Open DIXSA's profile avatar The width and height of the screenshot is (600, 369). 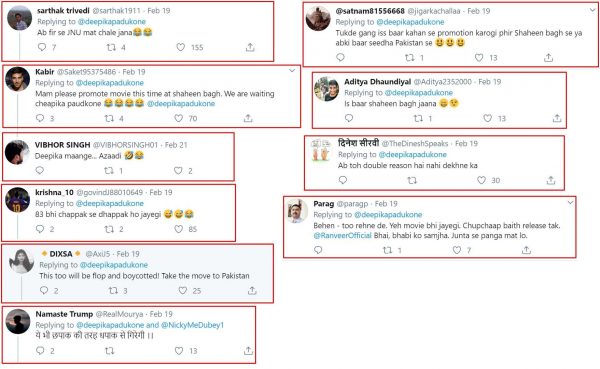tap(21, 261)
